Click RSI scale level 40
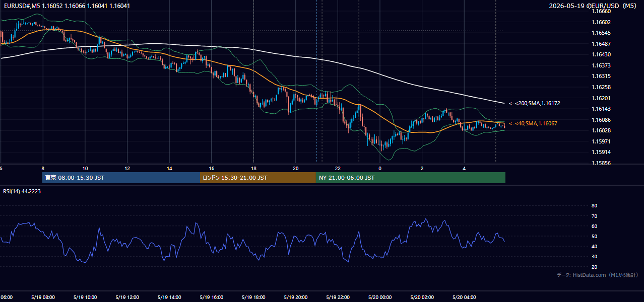 (x=594, y=246)
